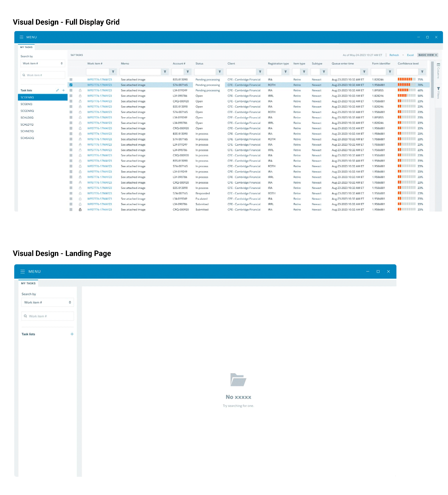Click the edit pencil icon beside Task lists
This screenshot has width=448, height=495.
pos(57,90)
